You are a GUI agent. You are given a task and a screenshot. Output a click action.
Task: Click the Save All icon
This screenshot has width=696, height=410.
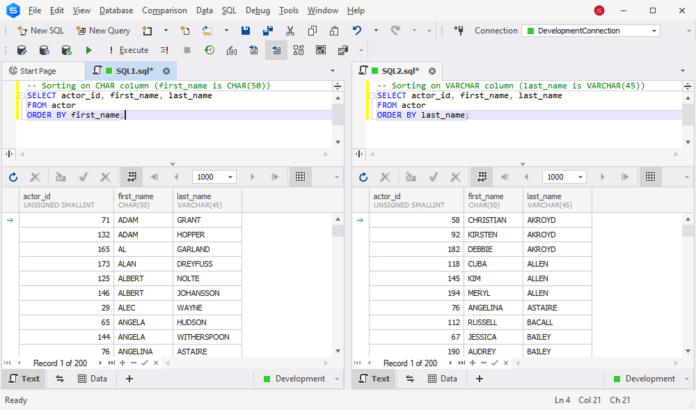[268, 31]
